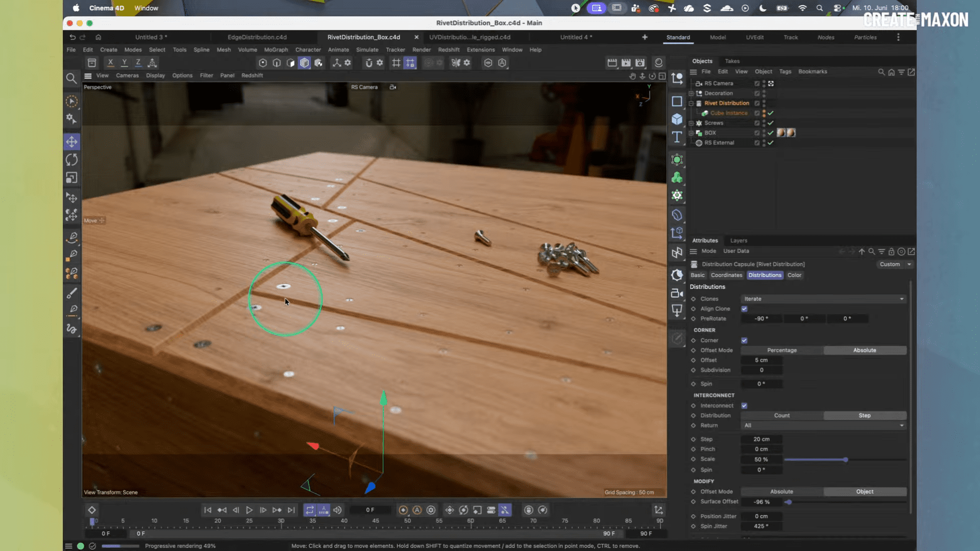Adjust the Surface Offset slider handle
This screenshot has height=551, width=980.
[789, 502]
